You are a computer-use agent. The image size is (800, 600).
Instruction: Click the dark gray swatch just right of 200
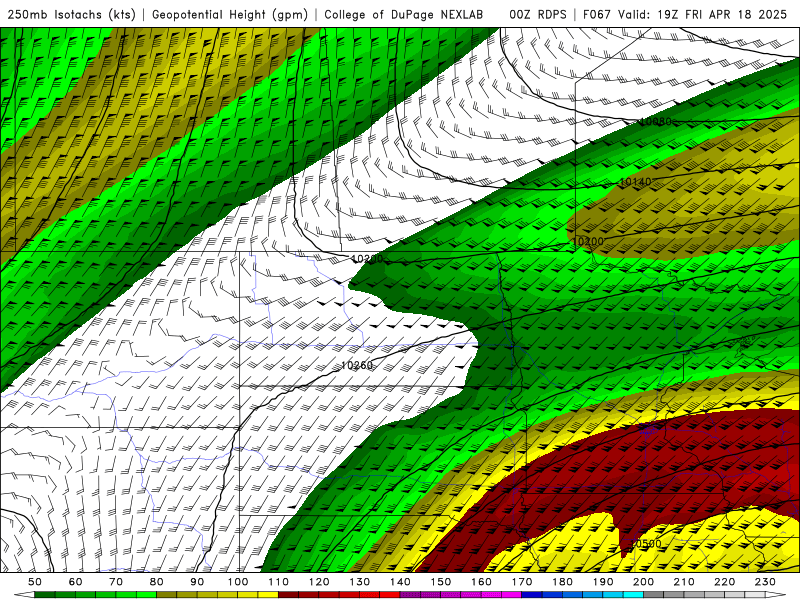pyautogui.click(x=654, y=594)
